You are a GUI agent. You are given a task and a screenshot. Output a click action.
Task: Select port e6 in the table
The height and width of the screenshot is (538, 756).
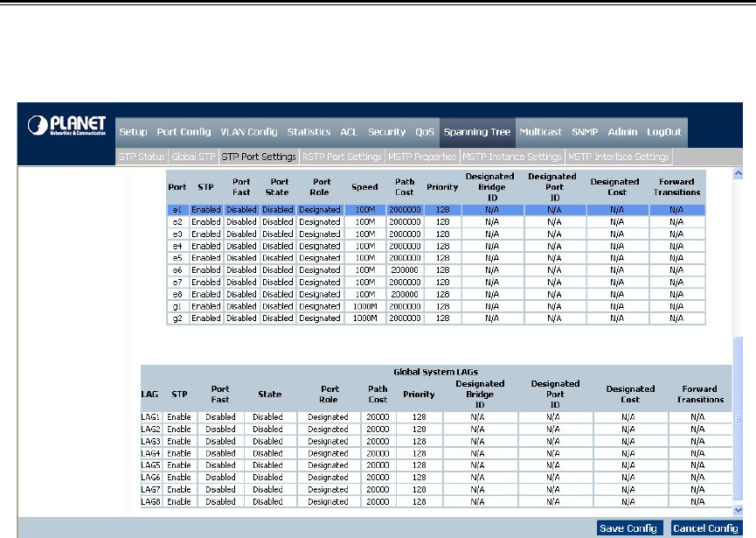tap(177, 270)
